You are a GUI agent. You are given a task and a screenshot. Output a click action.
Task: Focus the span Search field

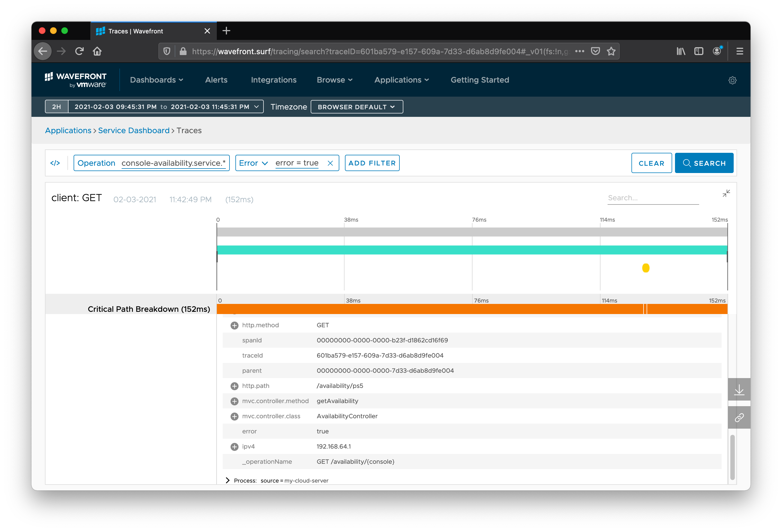[x=653, y=198]
